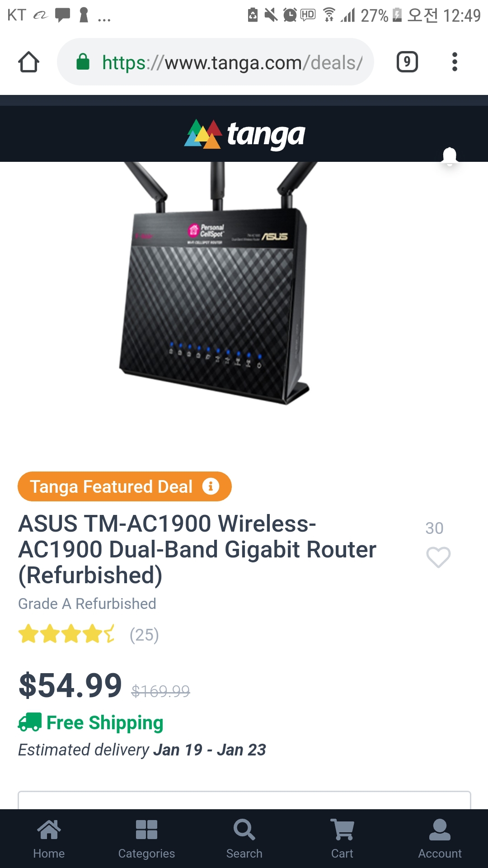Toggle the heart wishlist icon
Viewport: 488px width, 868px height.
tap(438, 557)
